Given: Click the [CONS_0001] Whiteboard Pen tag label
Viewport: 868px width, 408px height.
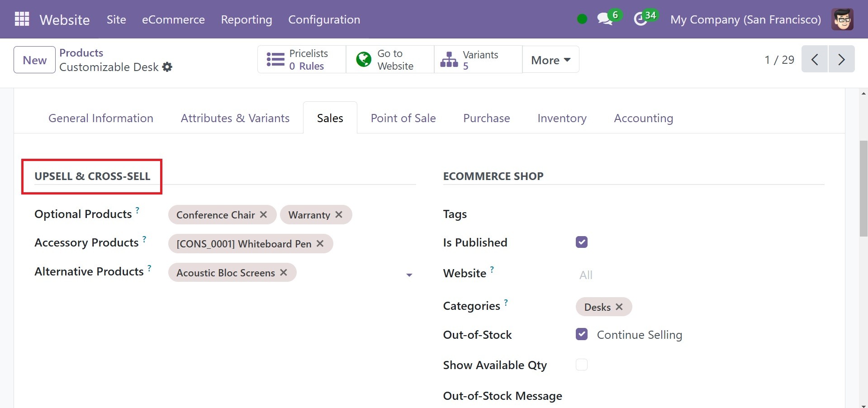Looking at the screenshot, I should 244,244.
